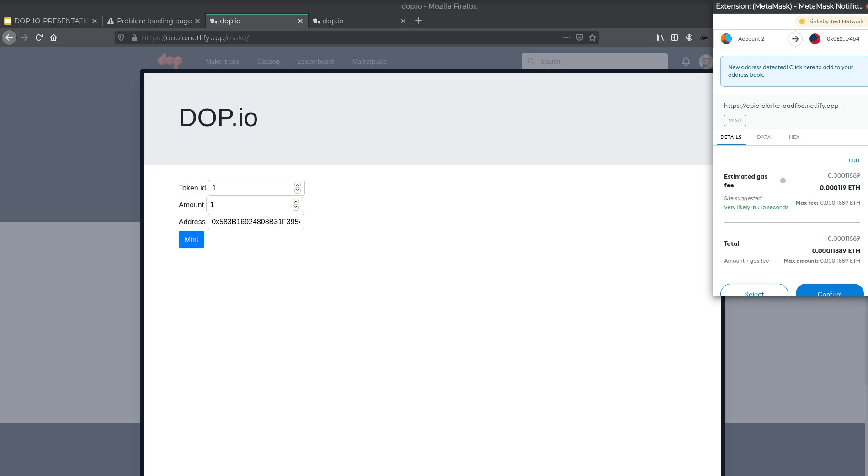Reject the MetaMask transaction

(x=754, y=291)
